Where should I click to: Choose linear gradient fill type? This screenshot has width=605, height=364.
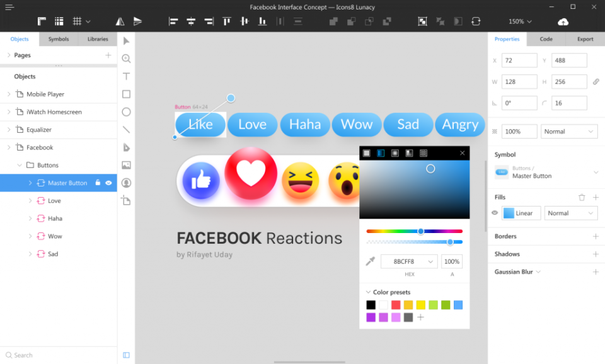(x=381, y=153)
